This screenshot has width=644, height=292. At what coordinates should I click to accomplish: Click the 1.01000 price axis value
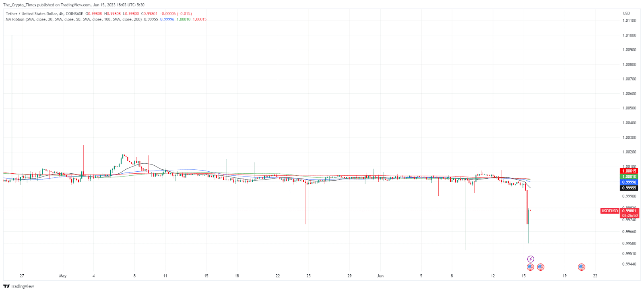tap(630, 35)
